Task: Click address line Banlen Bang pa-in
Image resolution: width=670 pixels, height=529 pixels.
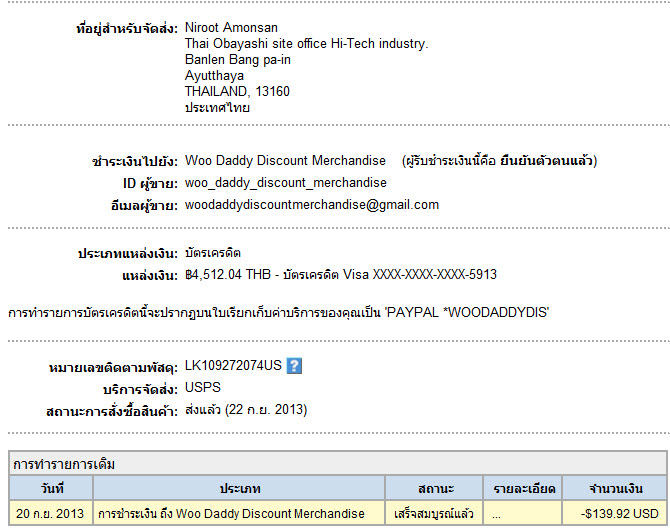Action: pos(238,59)
